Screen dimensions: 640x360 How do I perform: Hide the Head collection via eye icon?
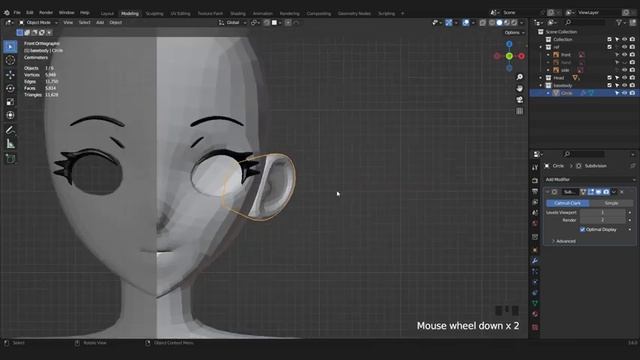pos(624,78)
